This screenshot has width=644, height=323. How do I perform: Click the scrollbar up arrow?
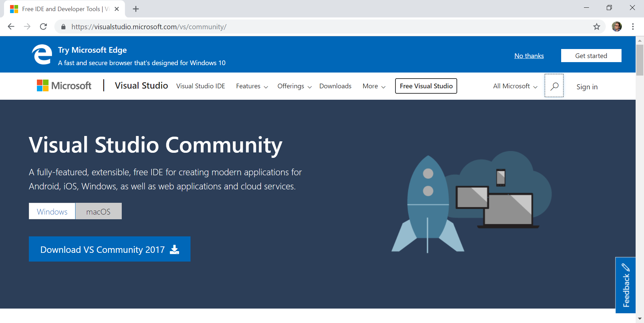click(x=640, y=40)
